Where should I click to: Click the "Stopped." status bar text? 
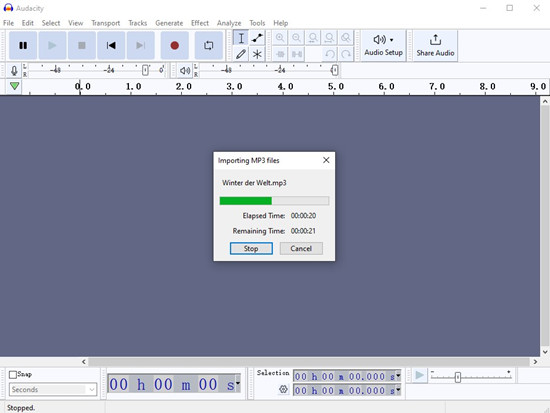tap(21, 408)
